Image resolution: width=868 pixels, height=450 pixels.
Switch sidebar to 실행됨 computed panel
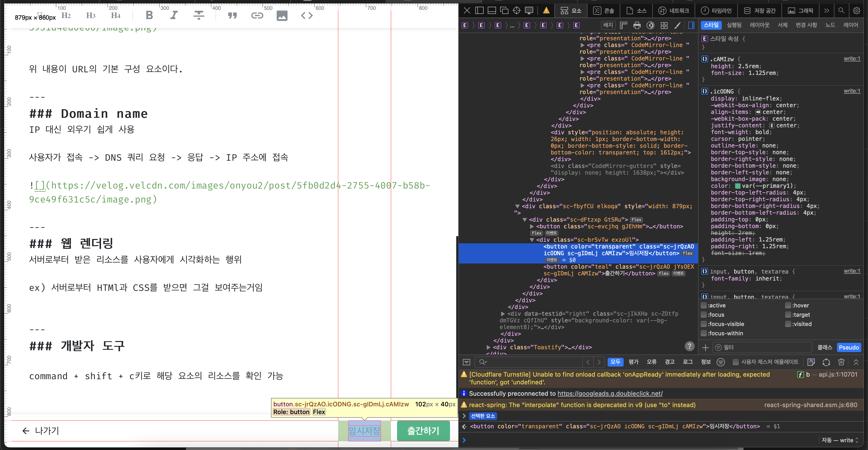(734, 25)
